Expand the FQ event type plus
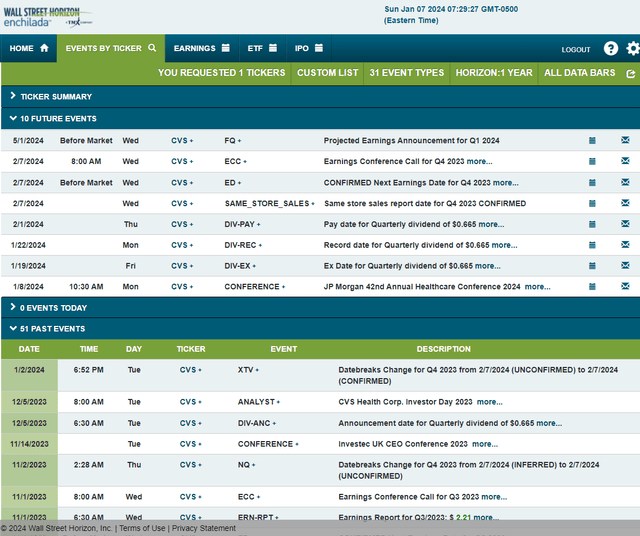640x536 pixels. [x=239, y=141]
